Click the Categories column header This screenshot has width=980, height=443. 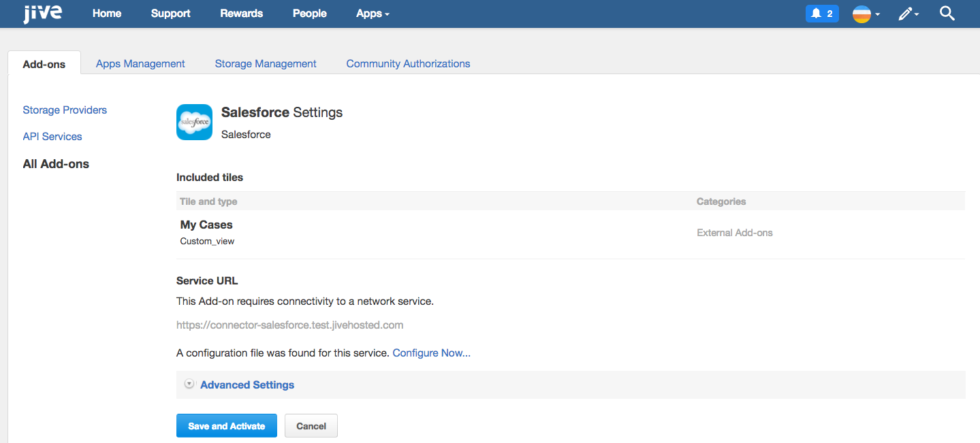(721, 201)
